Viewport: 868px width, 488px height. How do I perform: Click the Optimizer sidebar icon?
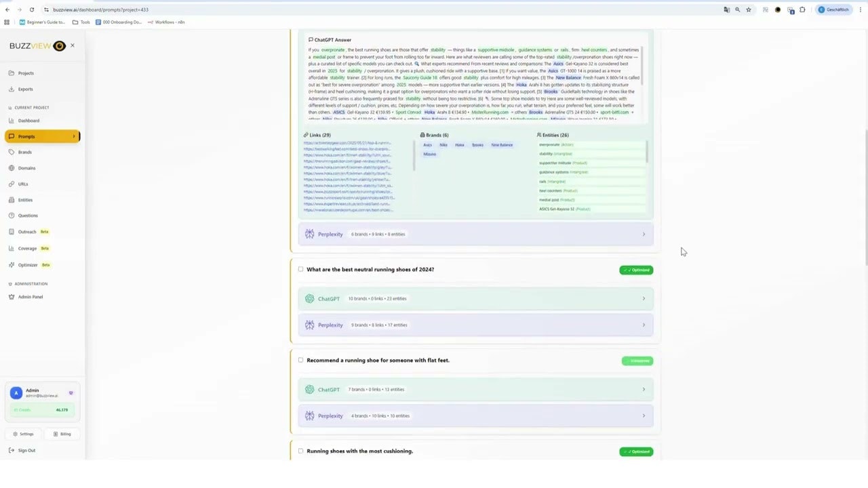(12, 265)
